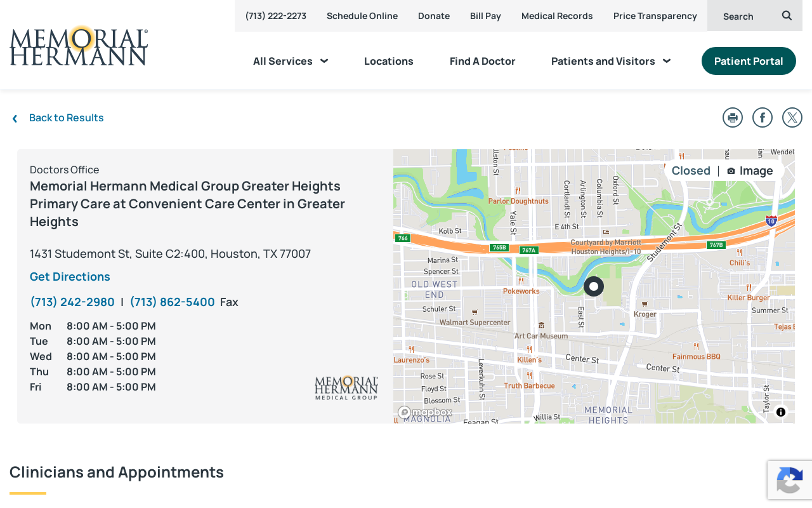Print this location page
Image resolution: width=812 pixels, height=508 pixels.
click(733, 117)
